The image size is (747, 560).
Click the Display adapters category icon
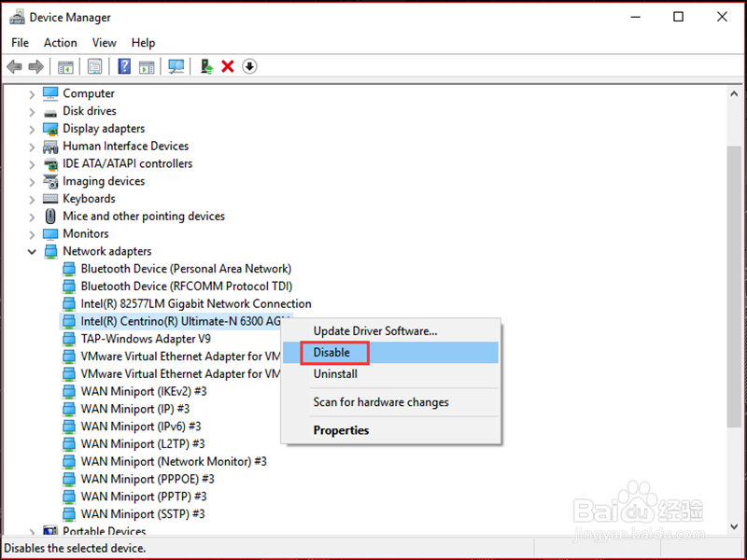pos(50,129)
